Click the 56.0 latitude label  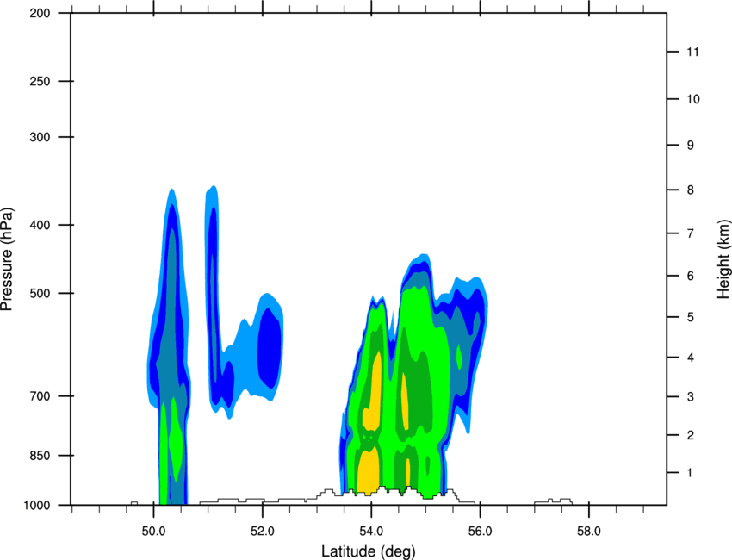coord(480,531)
